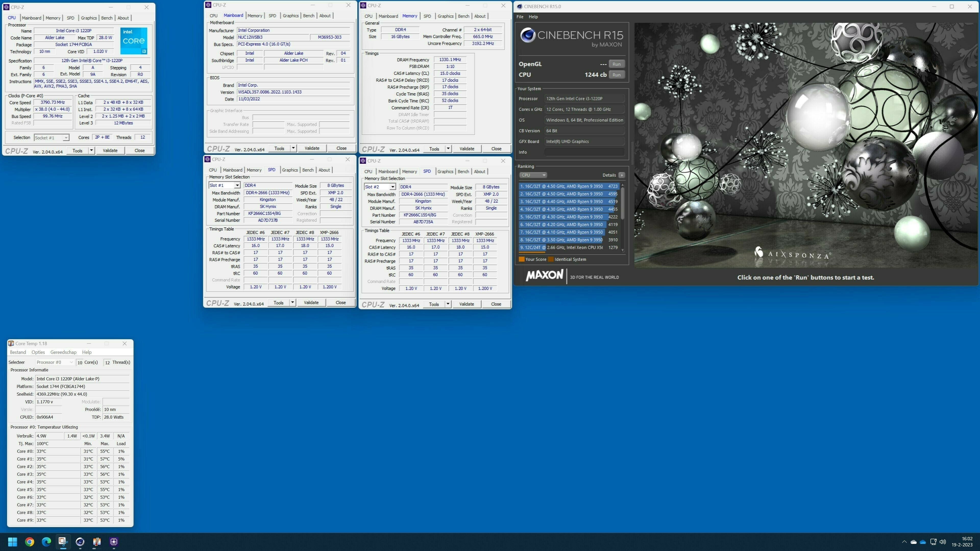
Task: Switch to CPU tab in Slot #2 SPD window
Action: pyautogui.click(x=368, y=171)
